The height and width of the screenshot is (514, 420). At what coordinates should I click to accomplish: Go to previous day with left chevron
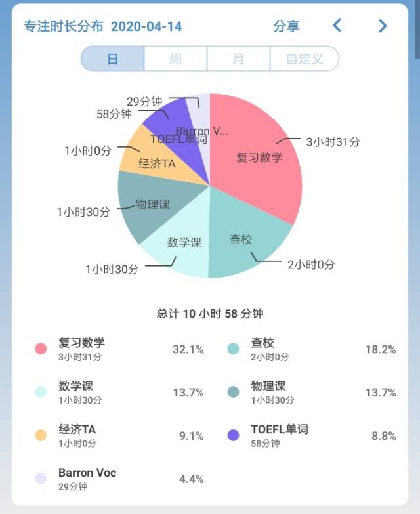(337, 26)
